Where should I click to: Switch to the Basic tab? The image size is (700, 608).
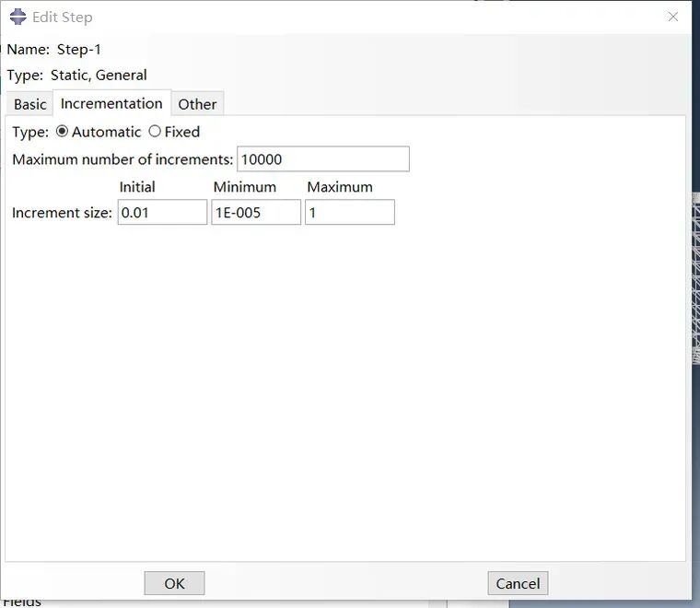click(29, 104)
